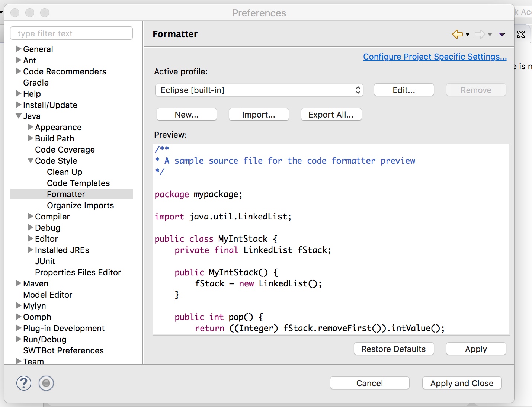Open the preferences view menu triangle
This screenshot has height=407, width=532.
click(x=502, y=35)
